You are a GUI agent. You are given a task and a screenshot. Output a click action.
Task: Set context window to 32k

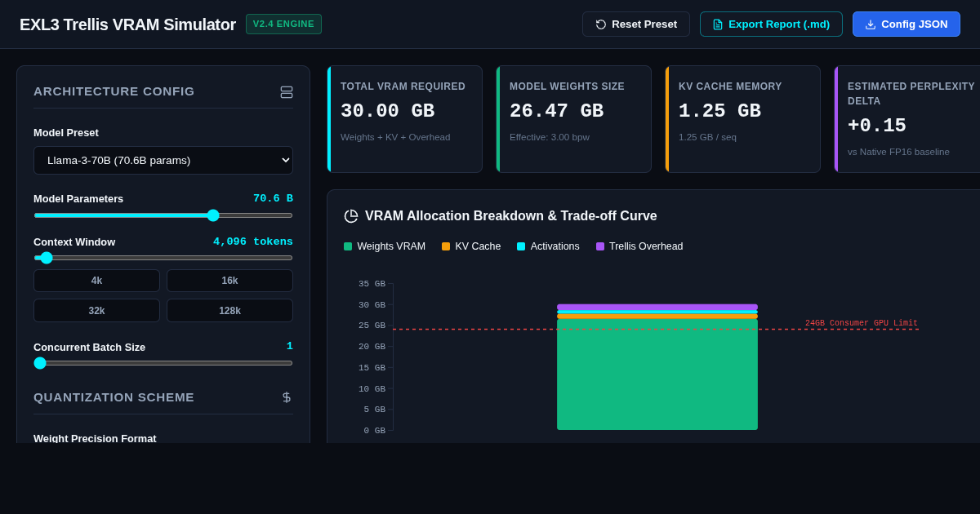point(96,310)
